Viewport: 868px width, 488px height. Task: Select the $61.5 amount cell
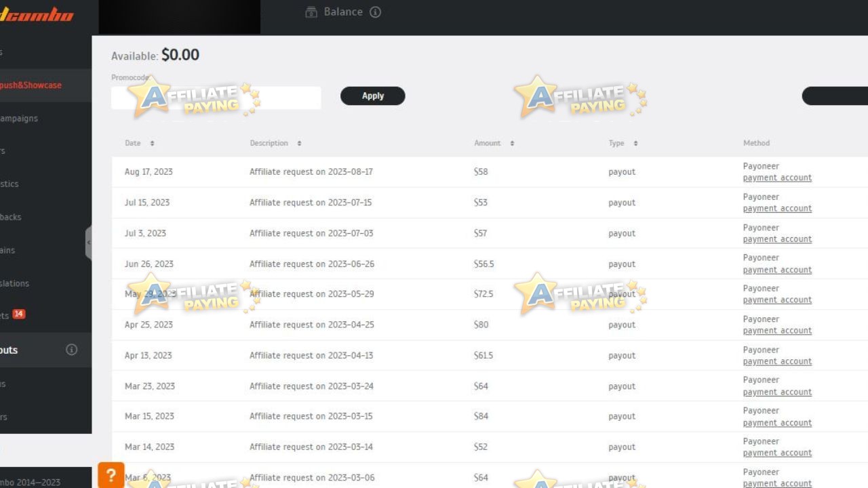(x=484, y=356)
